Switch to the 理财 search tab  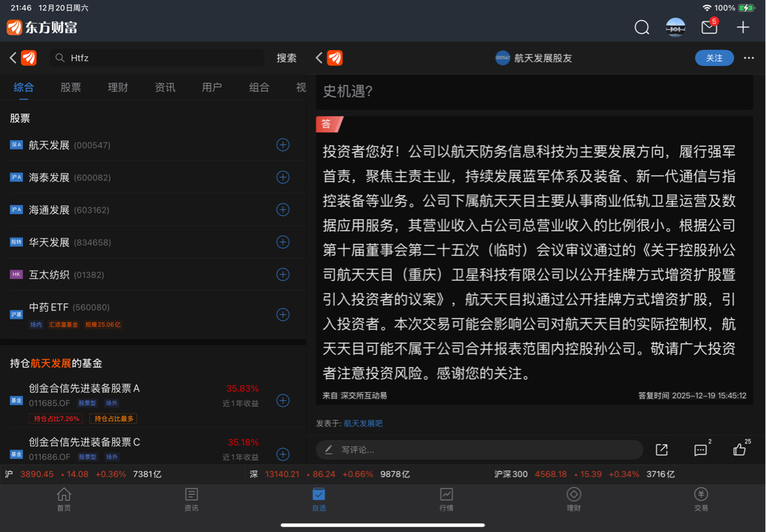pyautogui.click(x=118, y=87)
